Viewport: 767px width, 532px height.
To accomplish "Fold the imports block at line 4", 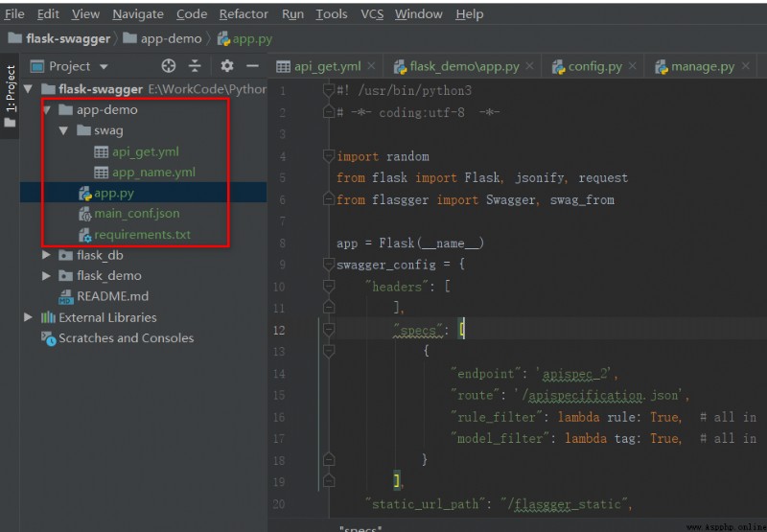I will click(328, 156).
